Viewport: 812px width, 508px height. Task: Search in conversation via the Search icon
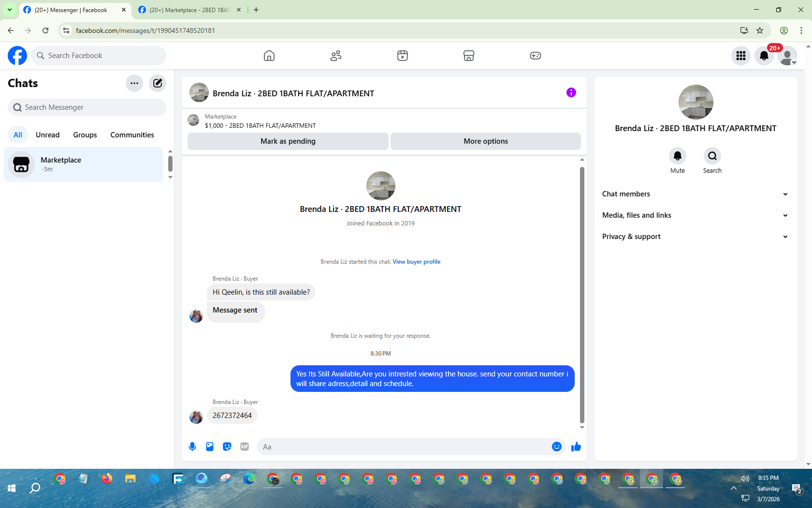712,156
